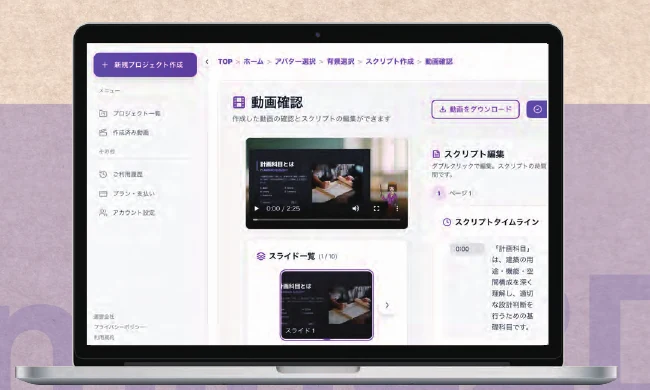The width and height of the screenshot is (650, 390).
Task: Play the video preview
Action: pos(257,208)
